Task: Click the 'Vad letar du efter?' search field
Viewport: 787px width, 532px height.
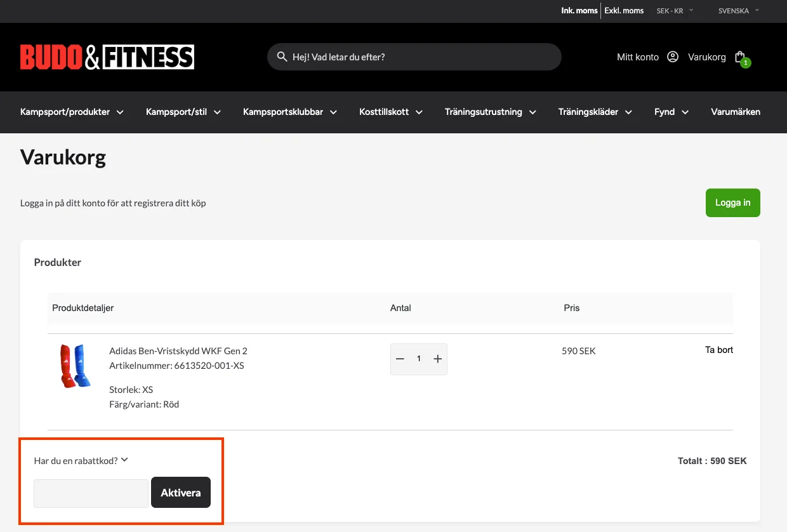Action: point(419,57)
